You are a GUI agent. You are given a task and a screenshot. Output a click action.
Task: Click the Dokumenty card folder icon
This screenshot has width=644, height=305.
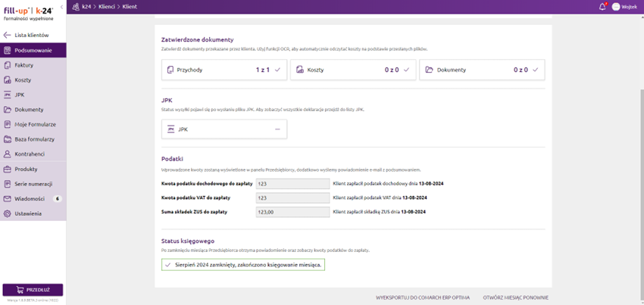coord(429,70)
